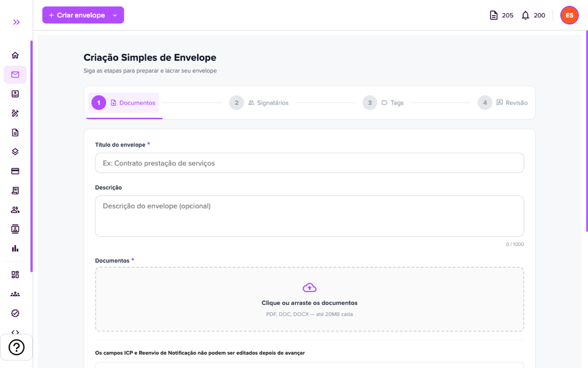Go to the Tags step
The image size is (588, 368).
click(x=383, y=102)
